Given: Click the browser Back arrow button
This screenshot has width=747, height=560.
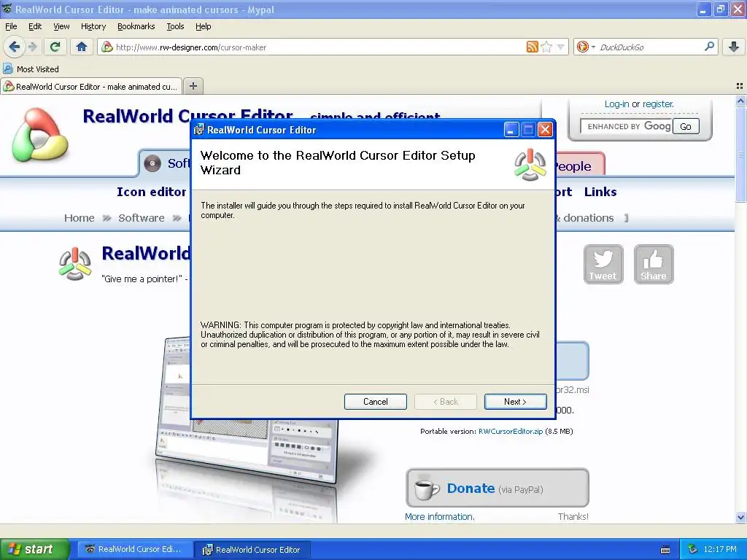Looking at the screenshot, I should tap(14, 47).
